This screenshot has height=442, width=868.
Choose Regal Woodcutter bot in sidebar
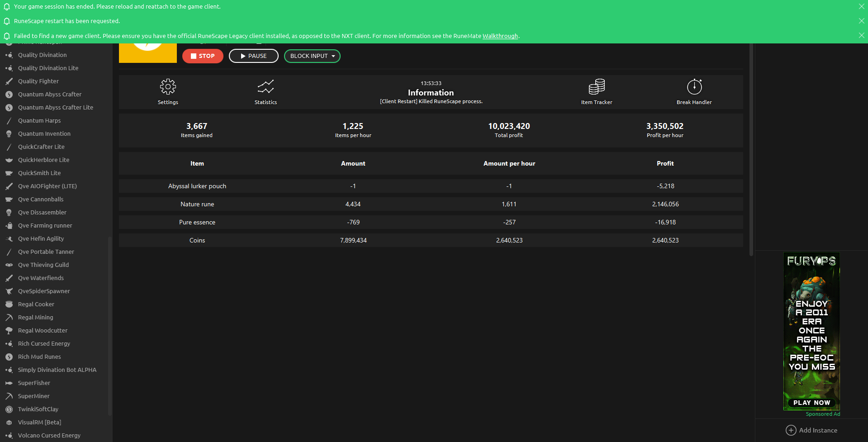point(43,331)
